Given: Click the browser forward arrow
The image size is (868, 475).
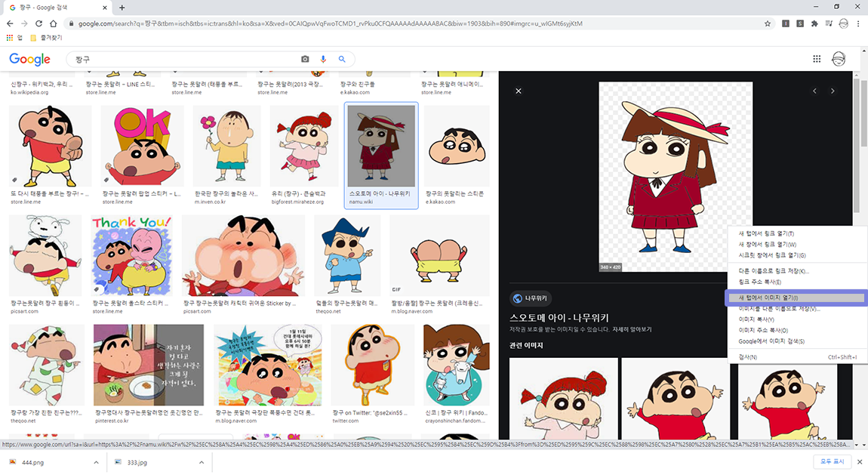Looking at the screenshot, I should 24,23.
